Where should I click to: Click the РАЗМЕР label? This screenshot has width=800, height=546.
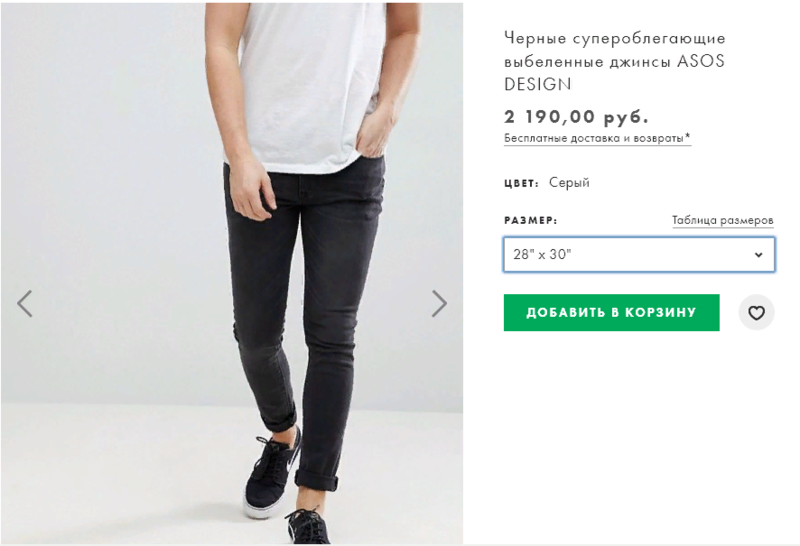coord(530,220)
